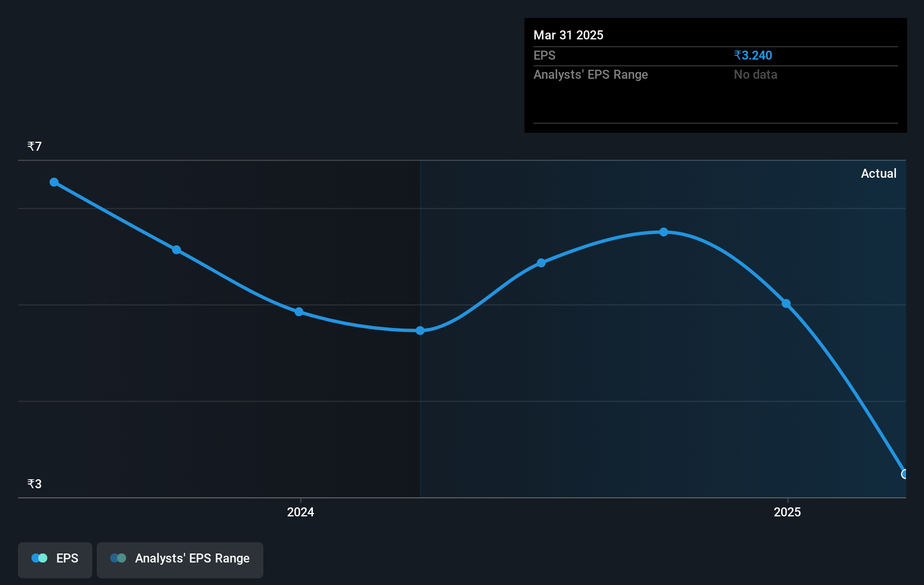Click the ₹3.240 EPS value in tooltip
Viewport: 924px width, 585px height.
pos(753,56)
